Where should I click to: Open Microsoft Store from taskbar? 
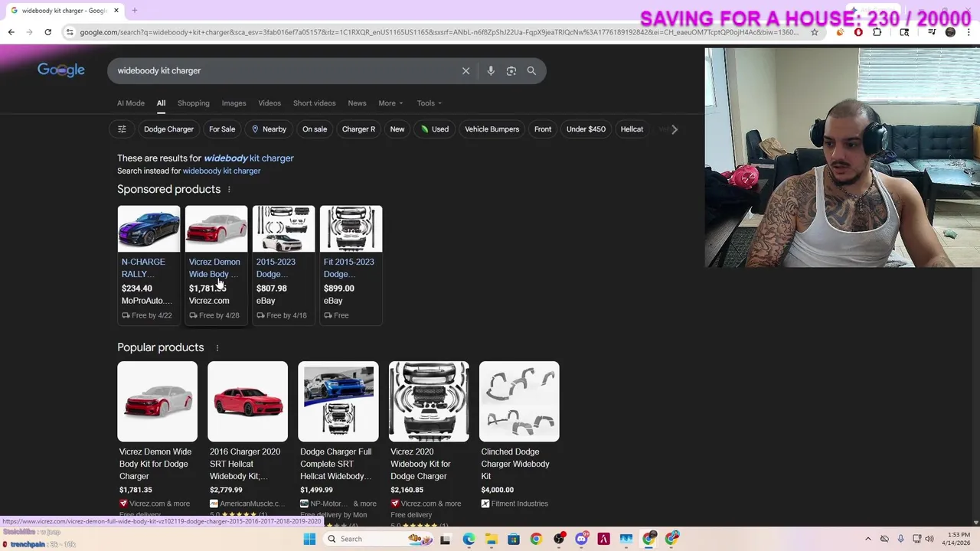[x=514, y=539]
